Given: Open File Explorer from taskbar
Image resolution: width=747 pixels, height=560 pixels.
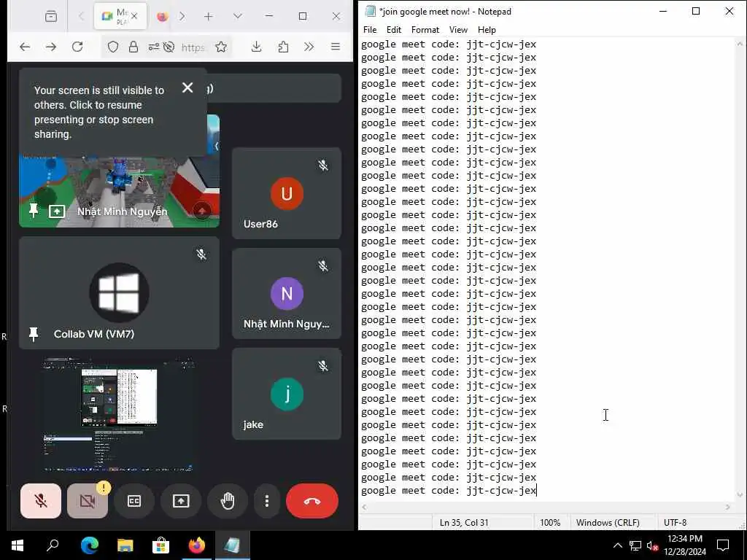Looking at the screenshot, I should point(125,545).
